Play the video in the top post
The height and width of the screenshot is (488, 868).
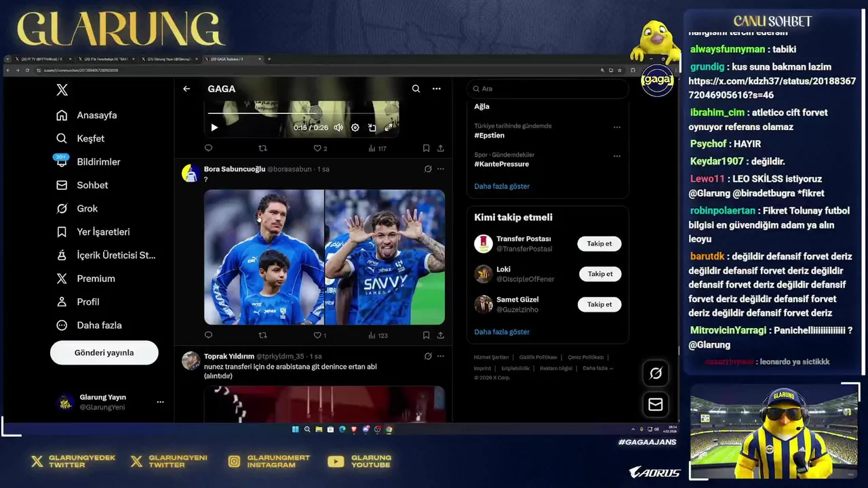[214, 127]
